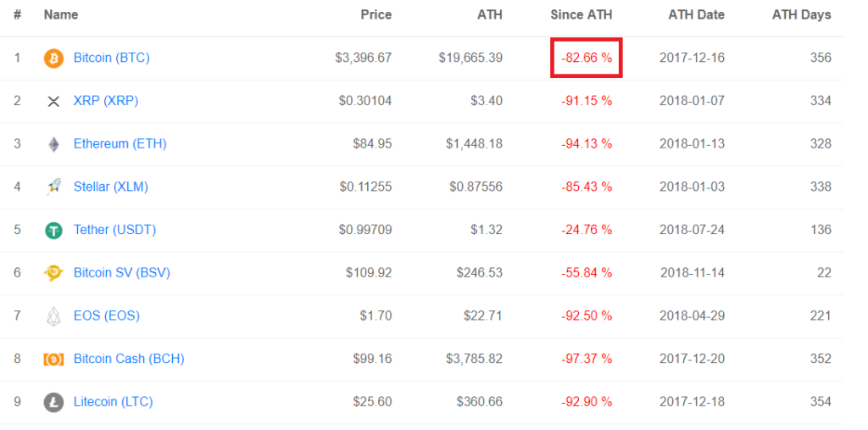
Task: Click the Bitcoin Cash orange icon
Action: click(x=53, y=359)
